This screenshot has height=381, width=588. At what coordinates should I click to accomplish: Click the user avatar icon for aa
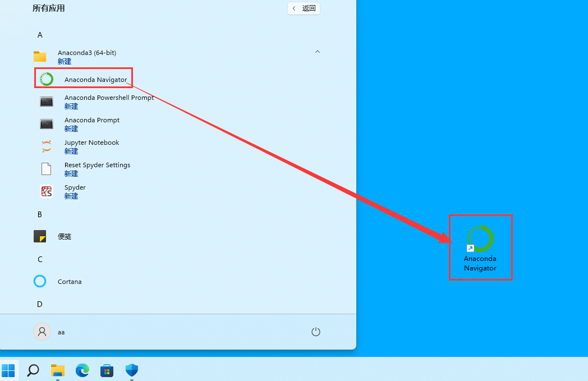click(x=42, y=332)
